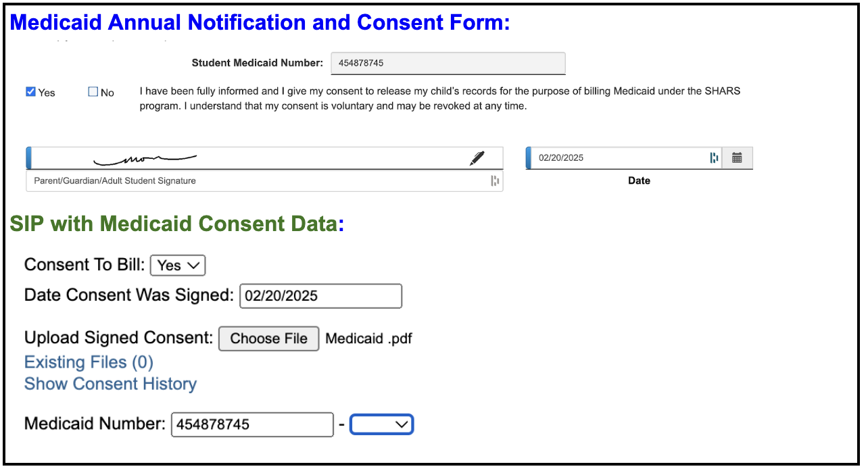Click Choose File to upload signed consent
This screenshot has height=473, width=868.
tap(268, 339)
